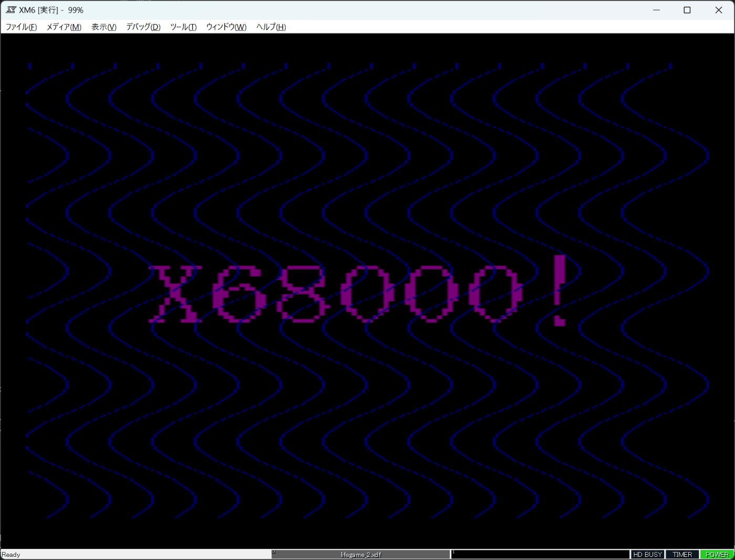Open the ツール(T) menu
The image size is (735, 560).
pyautogui.click(x=183, y=27)
